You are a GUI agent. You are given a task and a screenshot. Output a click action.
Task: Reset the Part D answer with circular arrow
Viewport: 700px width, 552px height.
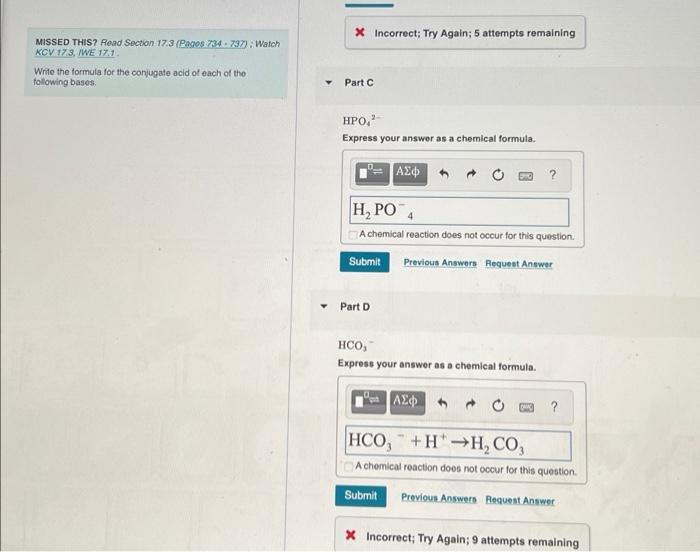[x=498, y=406]
